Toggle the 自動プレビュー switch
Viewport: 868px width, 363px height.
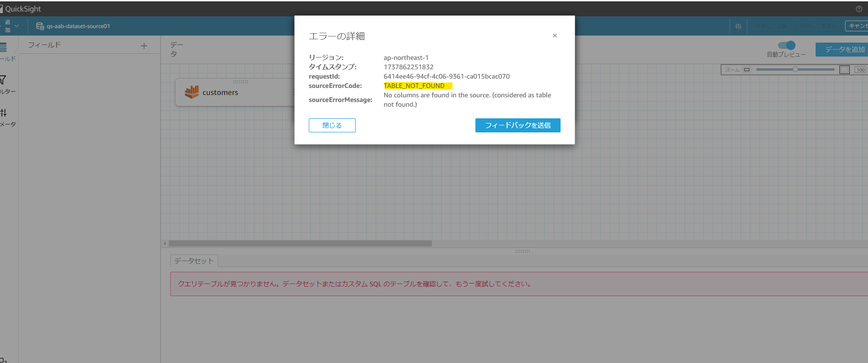(x=787, y=45)
